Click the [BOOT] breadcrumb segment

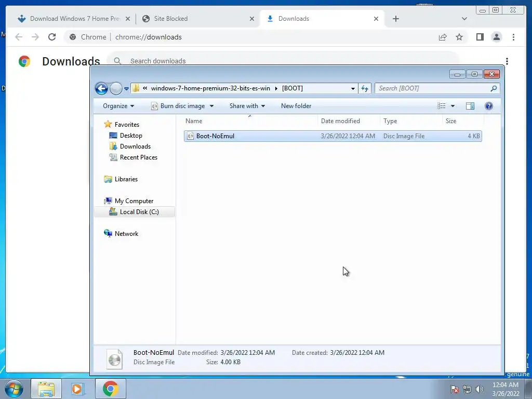tap(292, 88)
